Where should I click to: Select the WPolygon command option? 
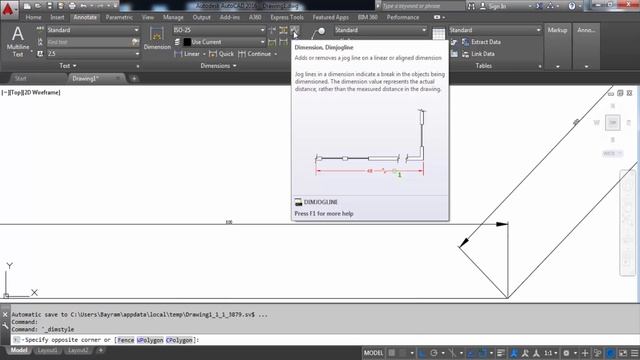150,340
